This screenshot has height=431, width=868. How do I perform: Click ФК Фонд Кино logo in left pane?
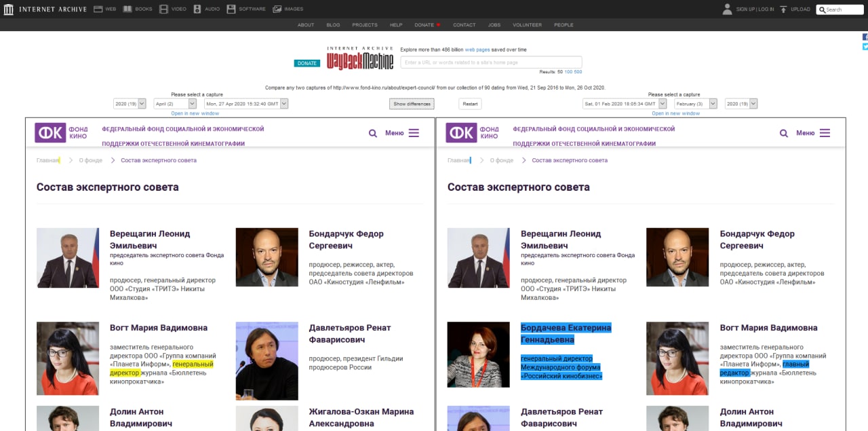62,132
